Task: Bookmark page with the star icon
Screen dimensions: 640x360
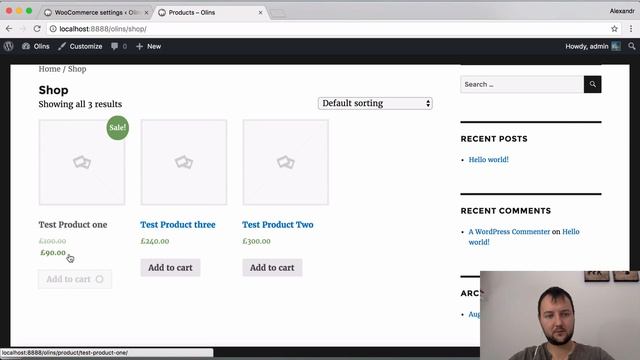Action: (614, 29)
